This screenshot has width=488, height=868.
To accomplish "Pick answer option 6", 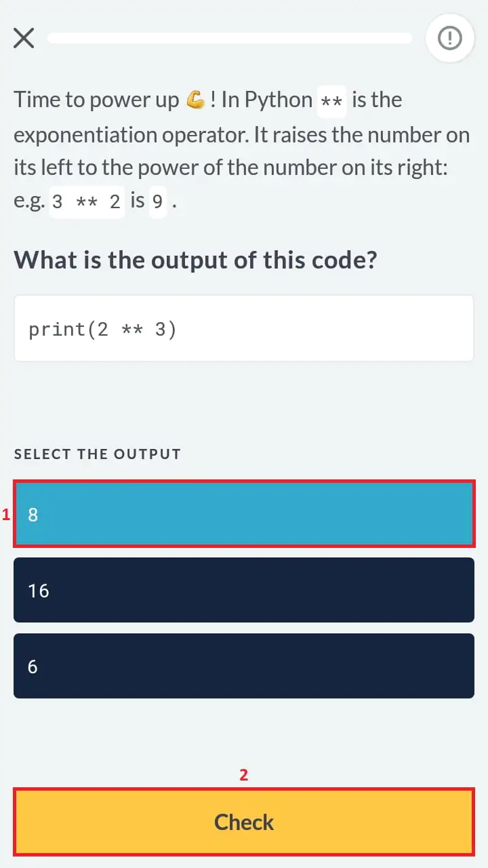I will click(244, 666).
